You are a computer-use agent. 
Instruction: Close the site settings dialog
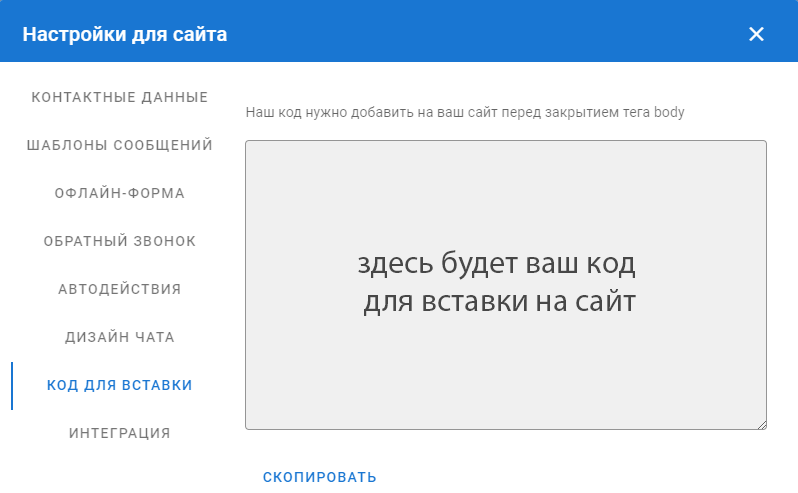click(756, 34)
